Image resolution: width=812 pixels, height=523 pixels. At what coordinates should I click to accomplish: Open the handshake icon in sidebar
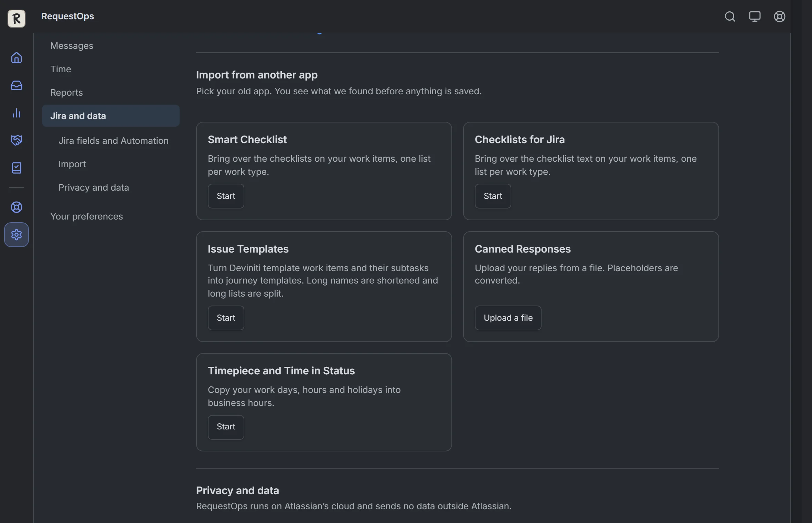pyautogui.click(x=17, y=140)
